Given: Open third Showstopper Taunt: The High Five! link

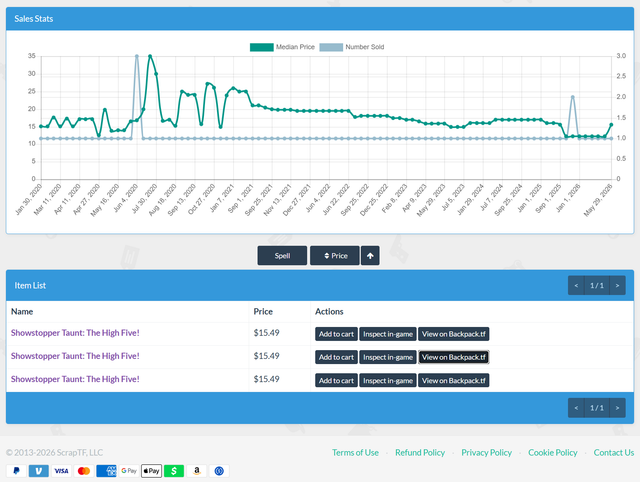Looking at the screenshot, I should tap(75, 379).
